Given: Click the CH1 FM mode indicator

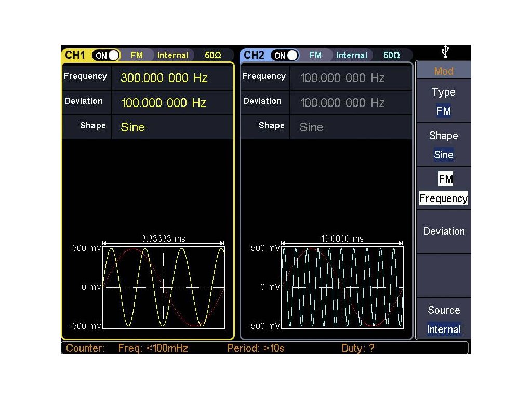Looking at the screenshot, I should 137,55.
